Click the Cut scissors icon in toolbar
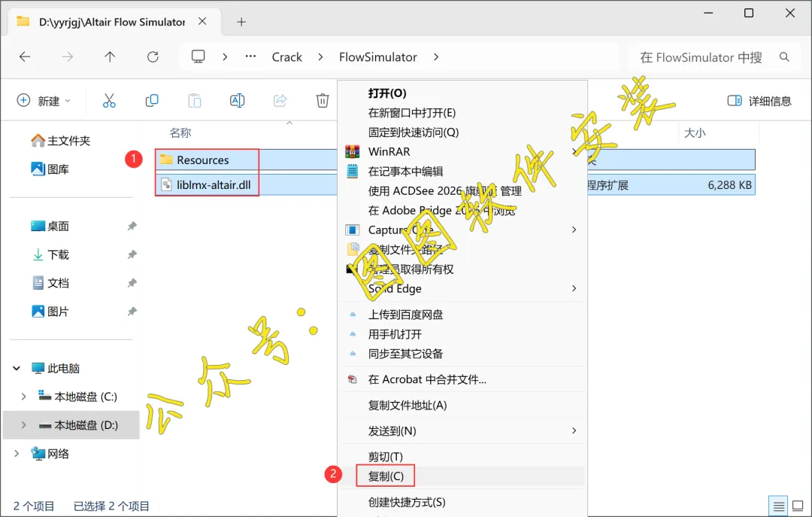812x517 pixels. pos(109,101)
